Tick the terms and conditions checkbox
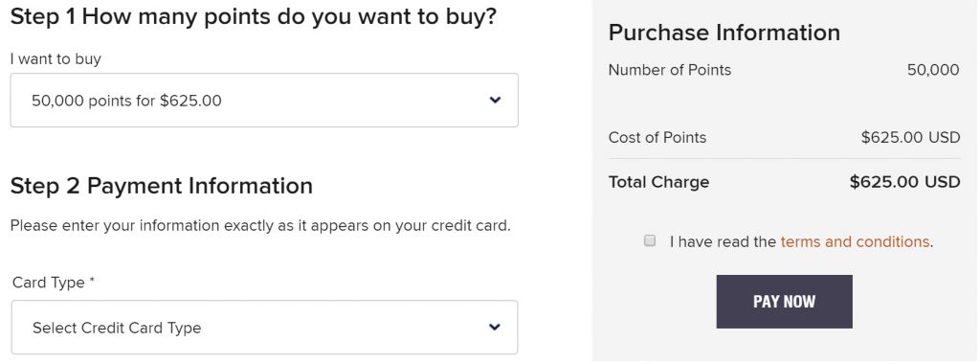 point(650,240)
